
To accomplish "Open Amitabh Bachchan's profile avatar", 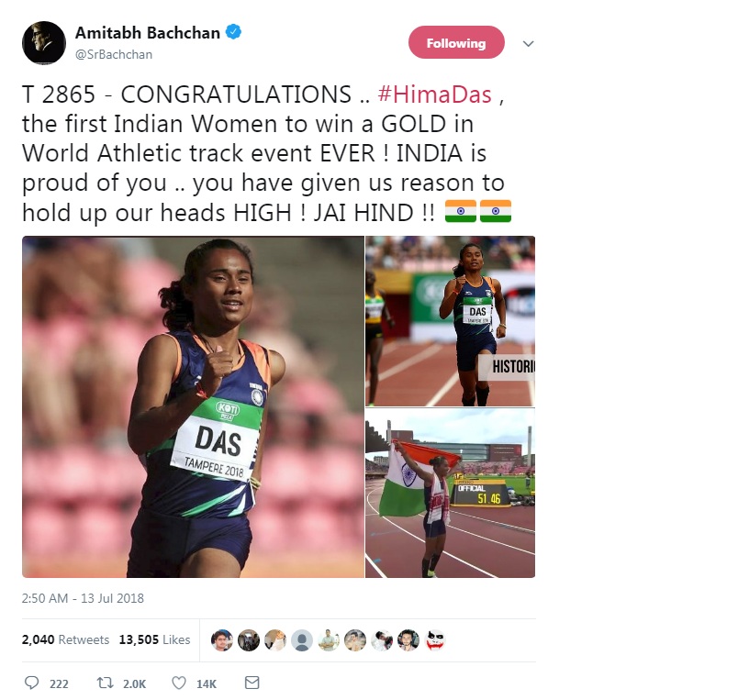I will click(x=44, y=43).
